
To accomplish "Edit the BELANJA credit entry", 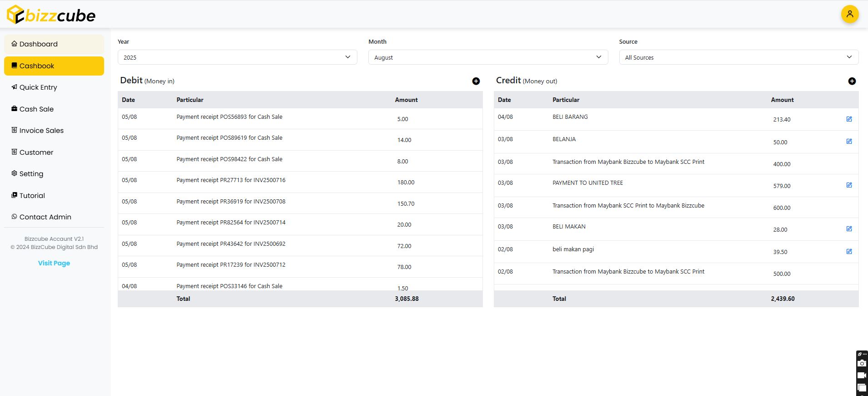I will coord(849,142).
